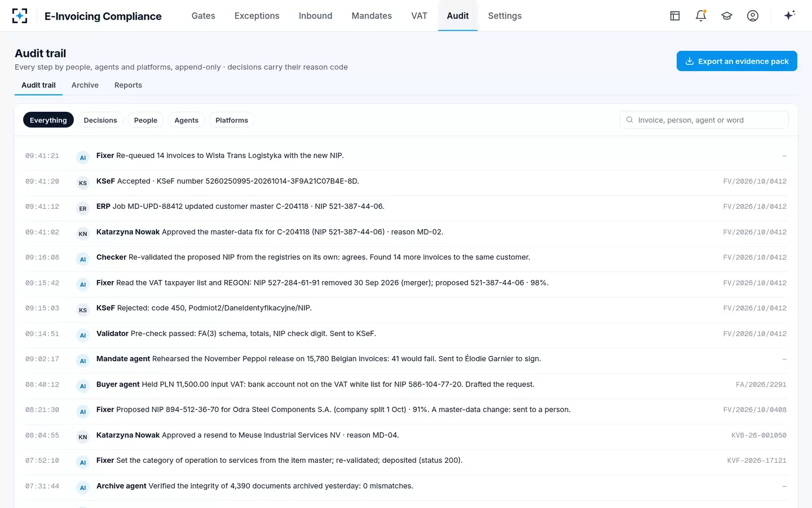Open the user profile icon

point(753,16)
